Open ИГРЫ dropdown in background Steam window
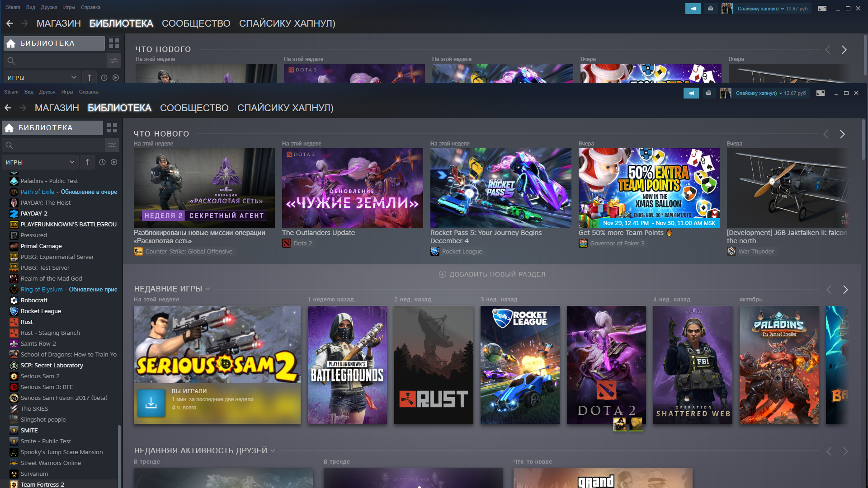The width and height of the screenshot is (868, 488). click(42, 78)
